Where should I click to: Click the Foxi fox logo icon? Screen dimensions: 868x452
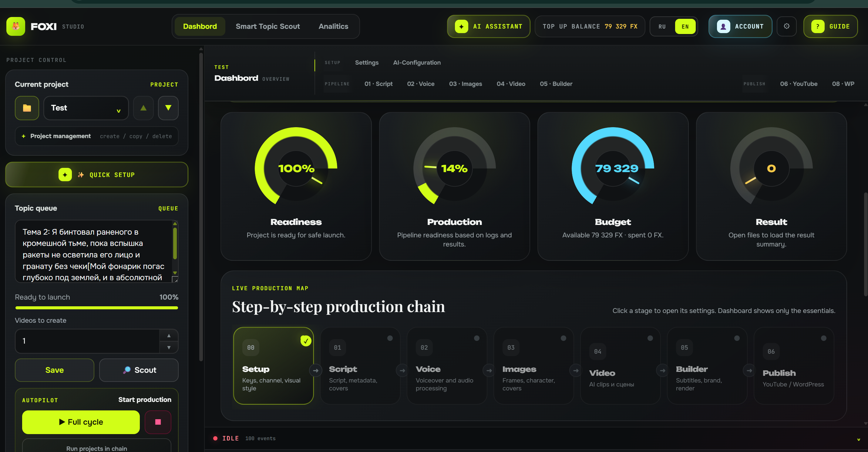tap(15, 26)
